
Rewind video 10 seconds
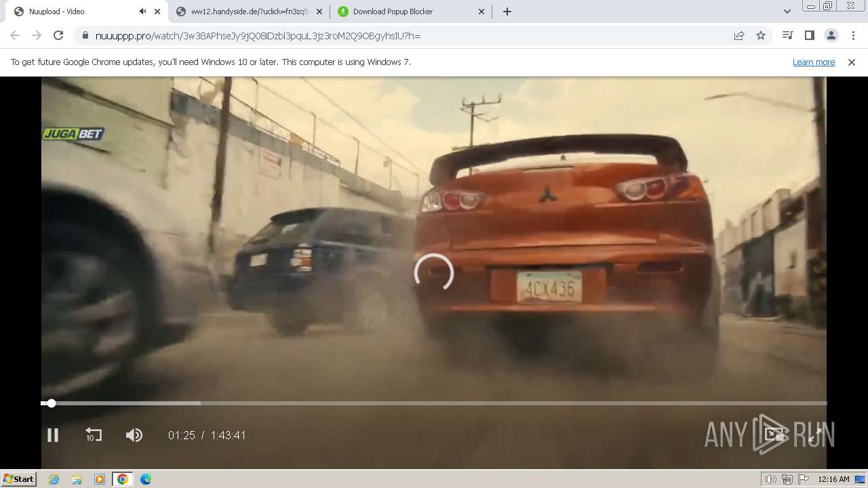[93, 435]
